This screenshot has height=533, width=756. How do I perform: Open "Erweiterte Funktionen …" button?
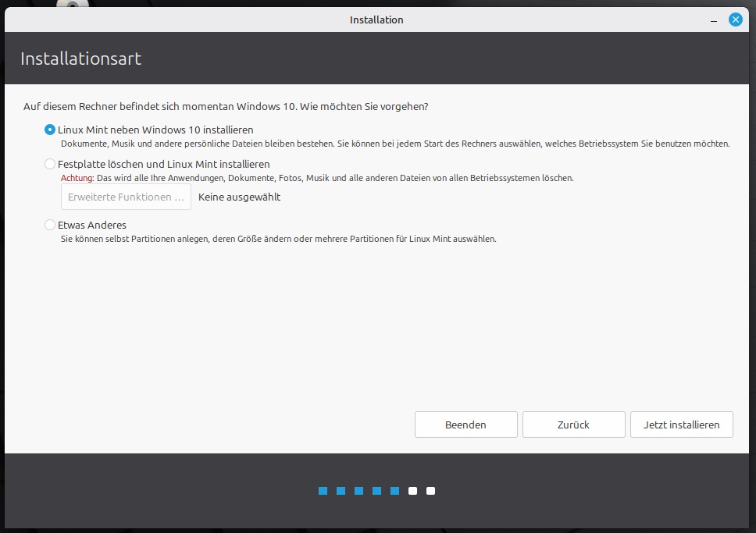pos(126,197)
